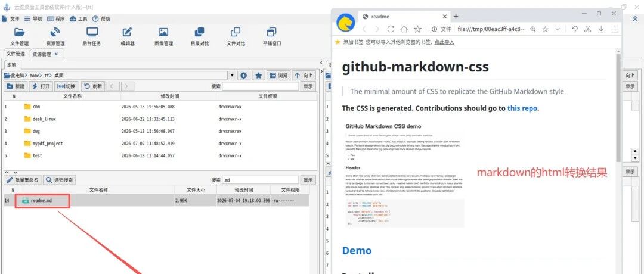Open the 图像管理 image manager tool
The image size is (644, 274).
coord(163,36)
